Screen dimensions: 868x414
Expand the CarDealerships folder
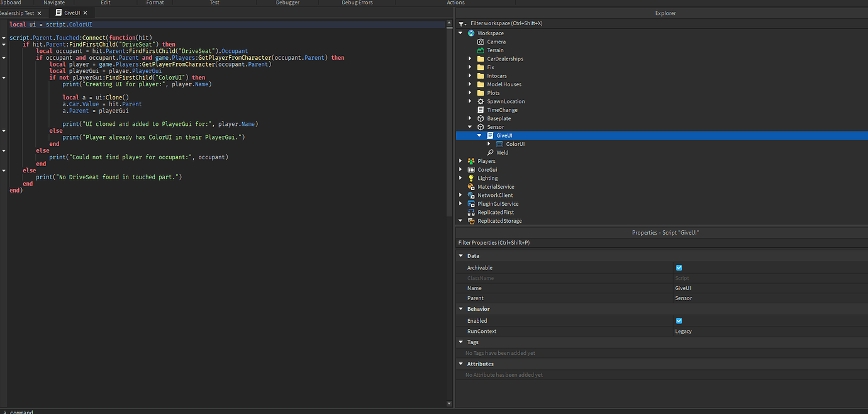[x=469, y=58]
